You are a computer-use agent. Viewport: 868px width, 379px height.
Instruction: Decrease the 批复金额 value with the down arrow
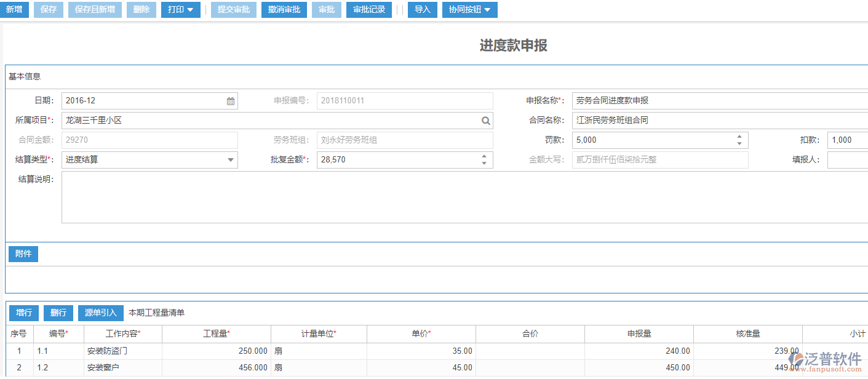point(484,164)
